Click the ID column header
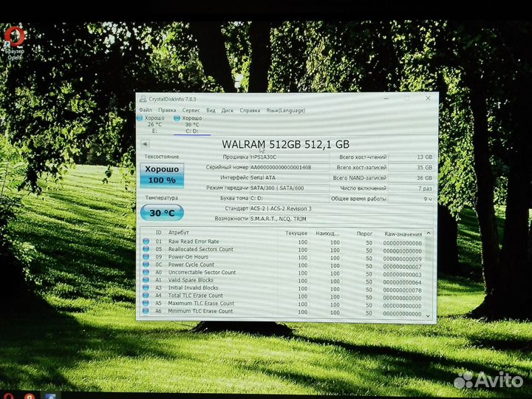The width and height of the screenshot is (532, 399). click(158, 233)
